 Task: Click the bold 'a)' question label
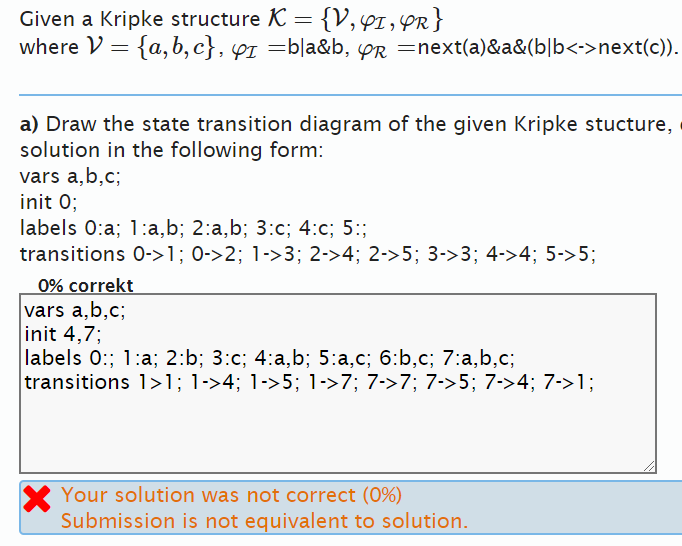(x=29, y=124)
